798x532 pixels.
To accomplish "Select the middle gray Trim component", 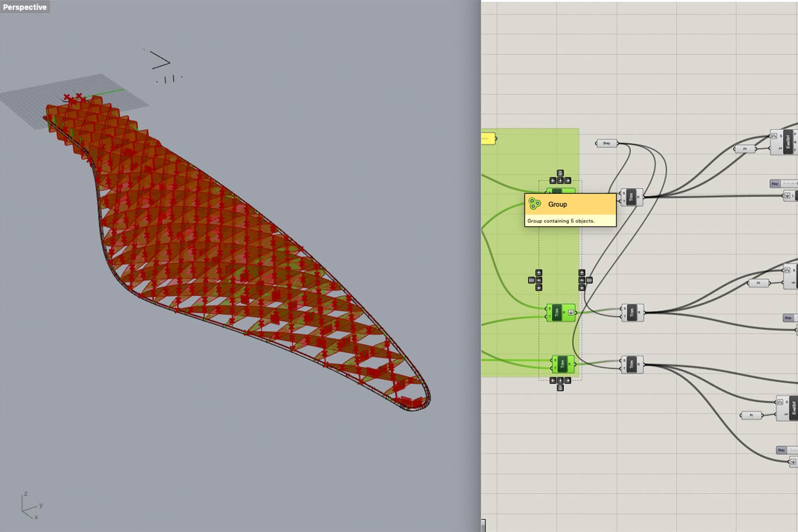I will coord(632,313).
